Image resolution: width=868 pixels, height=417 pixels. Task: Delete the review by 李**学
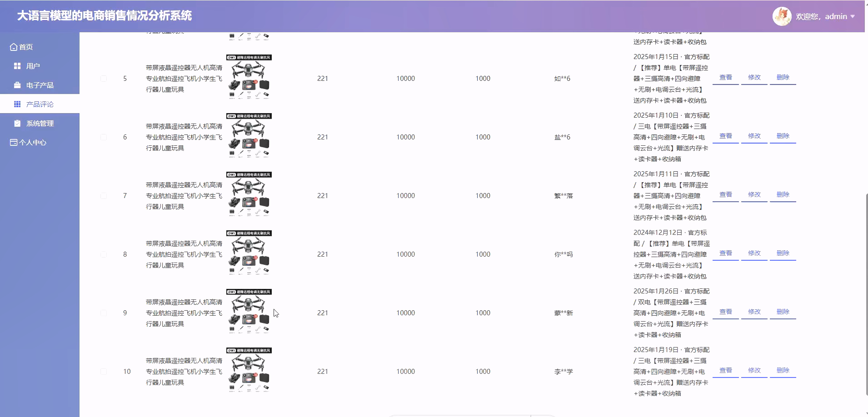coord(783,371)
